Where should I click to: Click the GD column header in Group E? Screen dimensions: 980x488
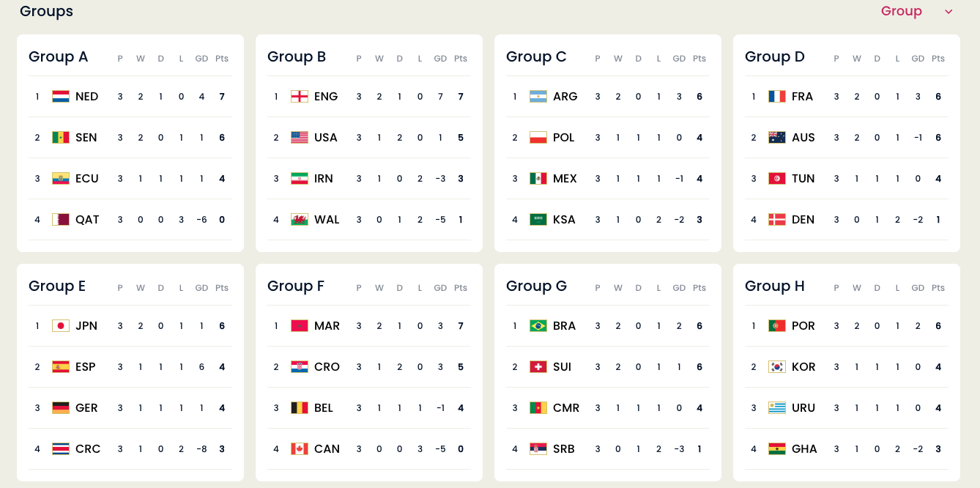[x=201, y=288]
